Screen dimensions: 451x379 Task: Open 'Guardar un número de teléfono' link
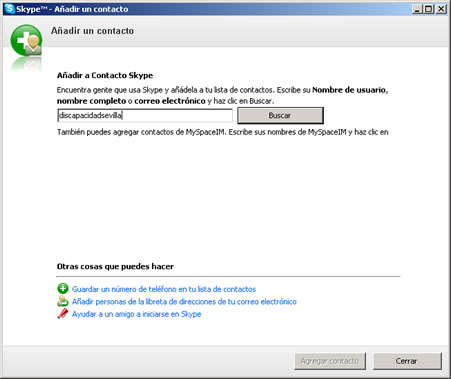[x=164, y=289]
